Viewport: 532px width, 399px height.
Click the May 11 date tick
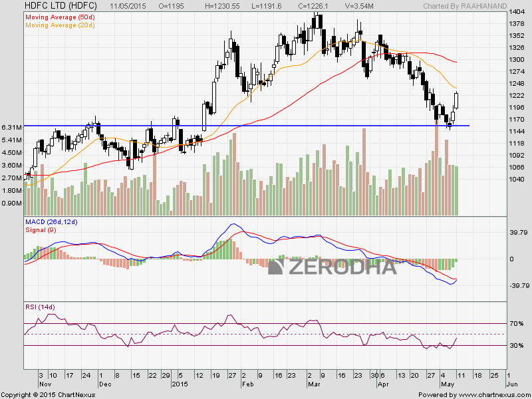click(x=461, y=376)
